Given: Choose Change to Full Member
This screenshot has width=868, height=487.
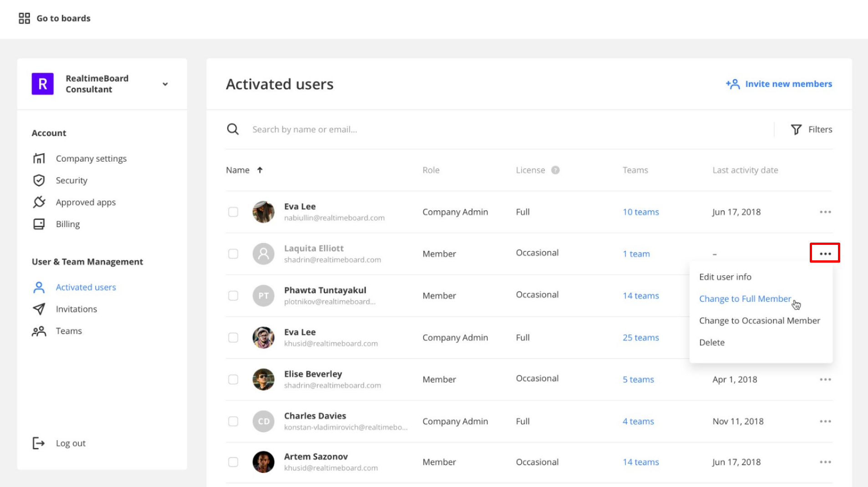Looking at the screenshot, I should pos(745,299).
